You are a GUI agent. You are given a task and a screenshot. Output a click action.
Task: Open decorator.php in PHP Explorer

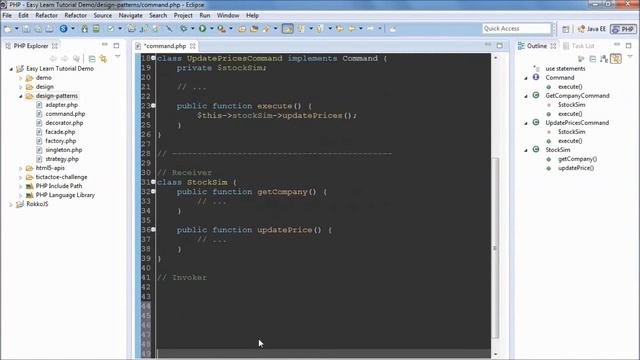[64, 123]
